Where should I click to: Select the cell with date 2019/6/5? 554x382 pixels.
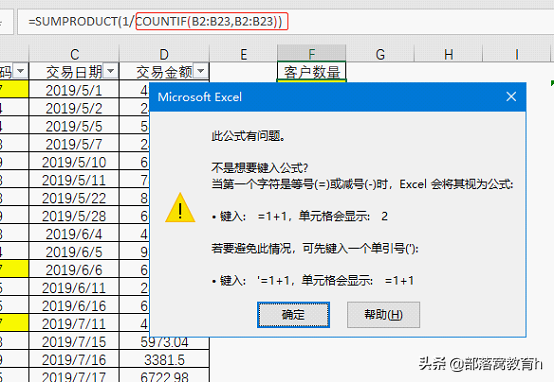click(x=74, y=252)
